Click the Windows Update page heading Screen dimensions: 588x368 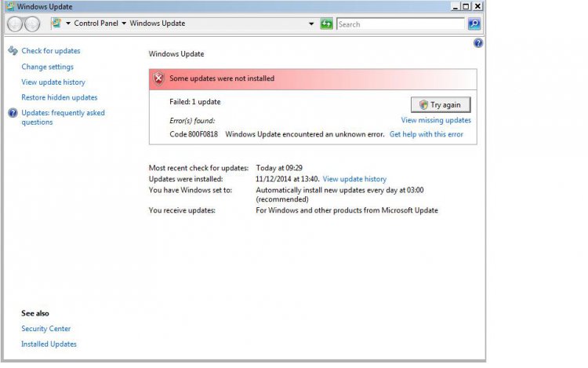[x=176, y=54]
